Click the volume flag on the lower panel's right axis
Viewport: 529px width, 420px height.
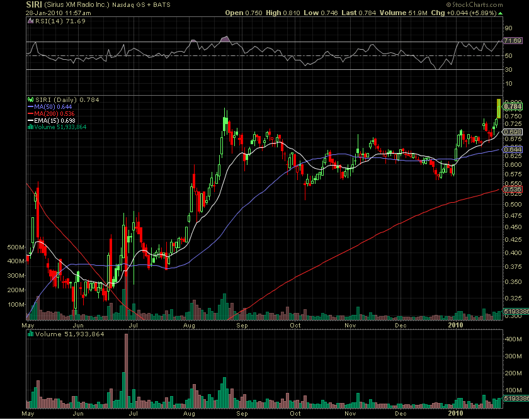click(516, 399)
